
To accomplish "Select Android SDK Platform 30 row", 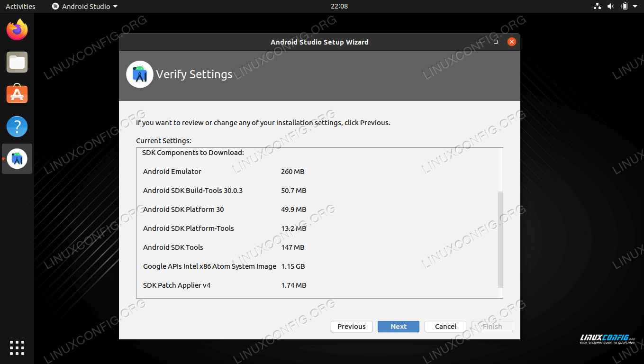I will 183,209.
